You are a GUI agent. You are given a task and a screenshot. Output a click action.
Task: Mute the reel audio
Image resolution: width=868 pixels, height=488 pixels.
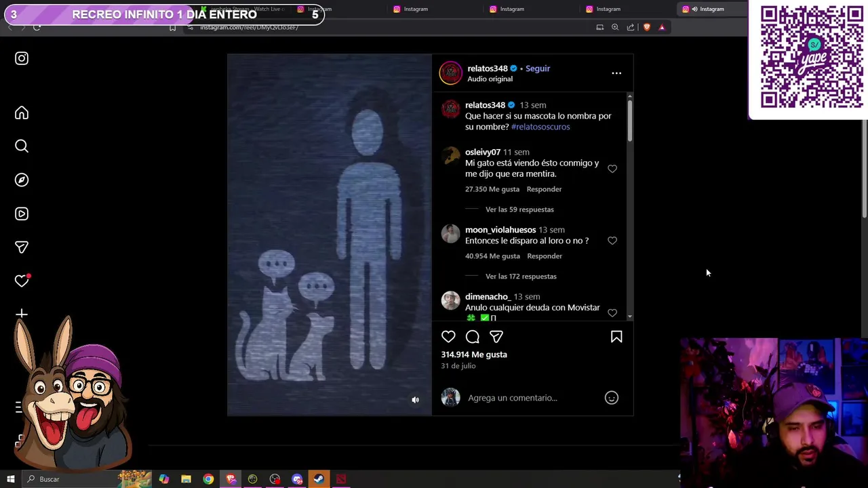tap(416, 400)
